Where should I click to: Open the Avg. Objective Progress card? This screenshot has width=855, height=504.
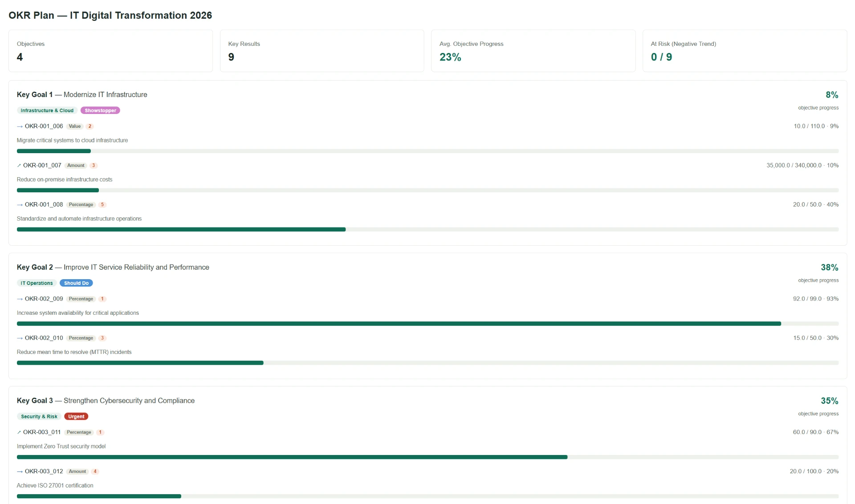533,51
